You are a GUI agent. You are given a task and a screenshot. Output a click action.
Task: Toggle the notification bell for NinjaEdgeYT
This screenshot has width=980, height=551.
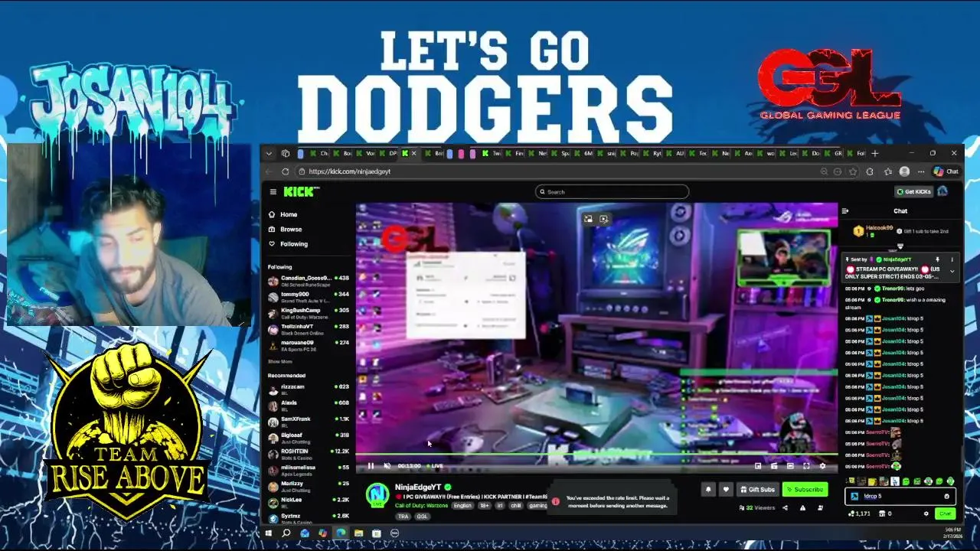click(x=708, y=490)
